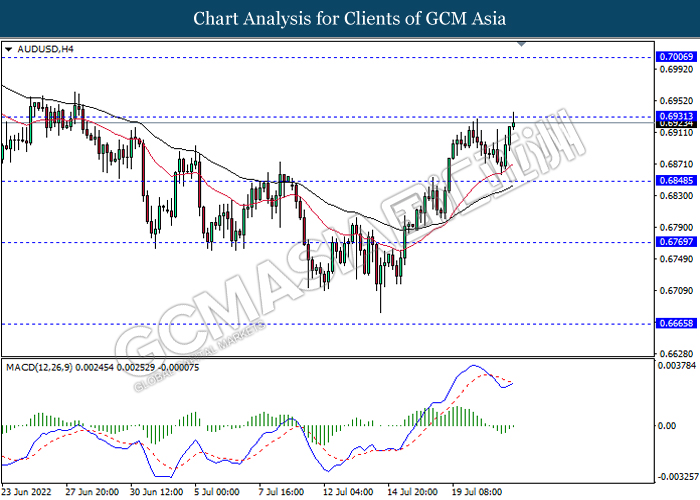Click the 5 Jul 00:00 time label
Screen dimensions: 700x500
[x=217, y=492]
